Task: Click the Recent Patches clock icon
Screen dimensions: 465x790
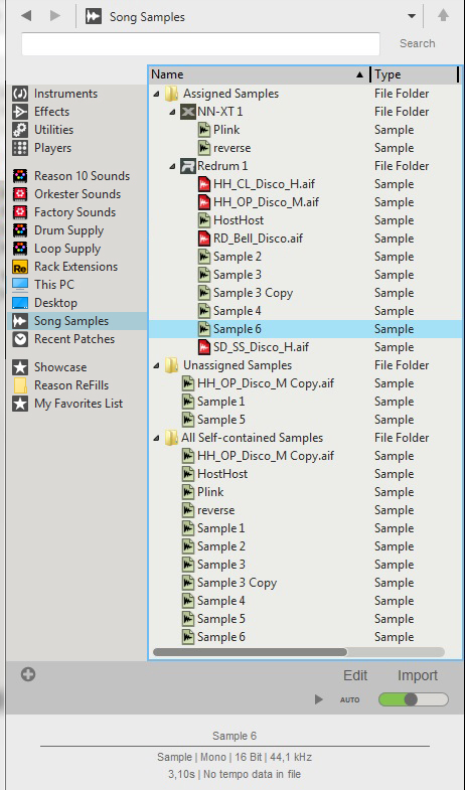Action: coord(20,339)
